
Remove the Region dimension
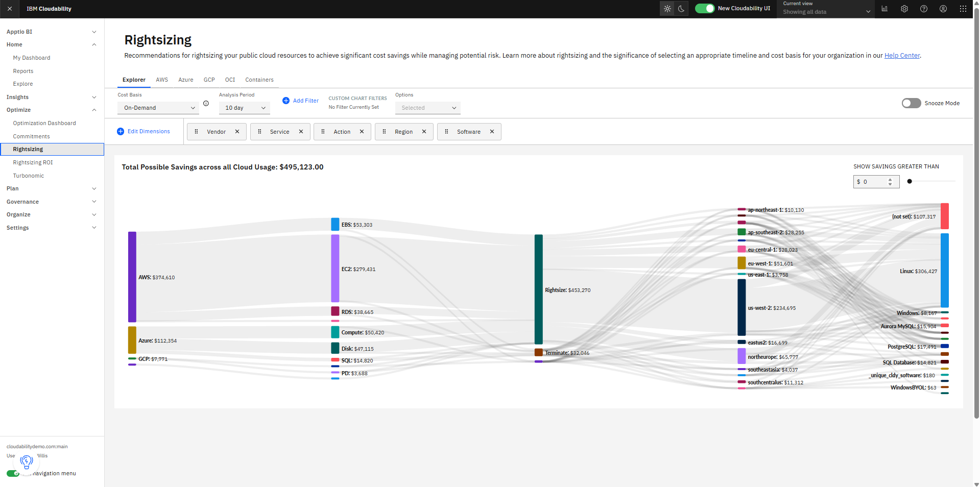424,132
